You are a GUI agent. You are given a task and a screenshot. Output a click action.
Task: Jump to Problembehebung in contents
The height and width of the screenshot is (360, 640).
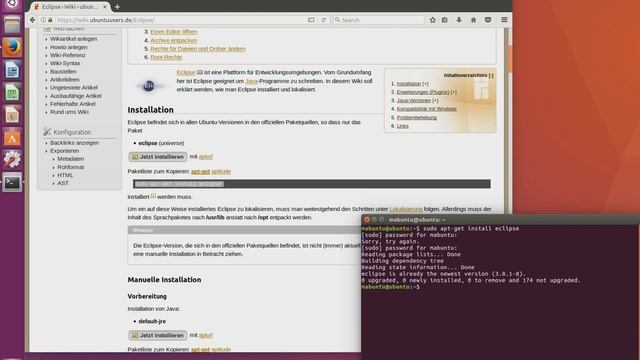(x=417, y=118)
